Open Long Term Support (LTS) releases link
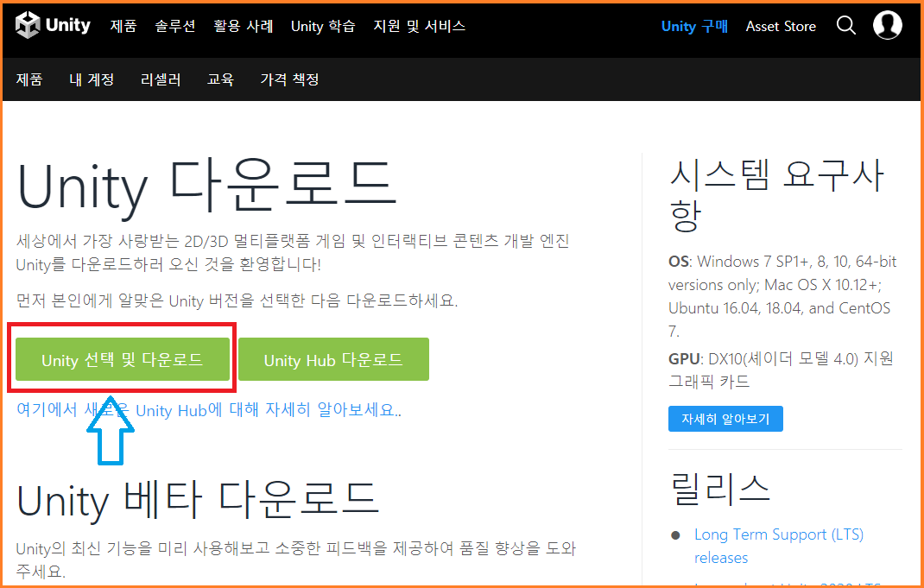924x588 pixels. pos(778,546)
